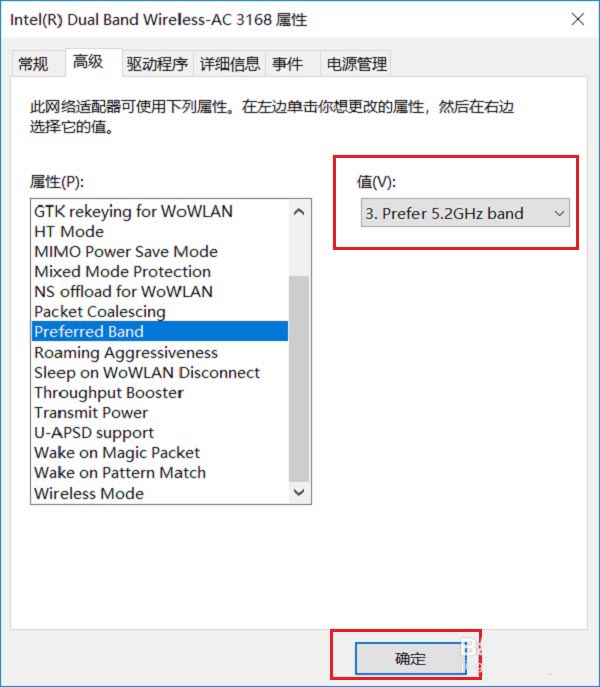Open the Prefer 5.2GHz band value dropdown

pos(465,213)
